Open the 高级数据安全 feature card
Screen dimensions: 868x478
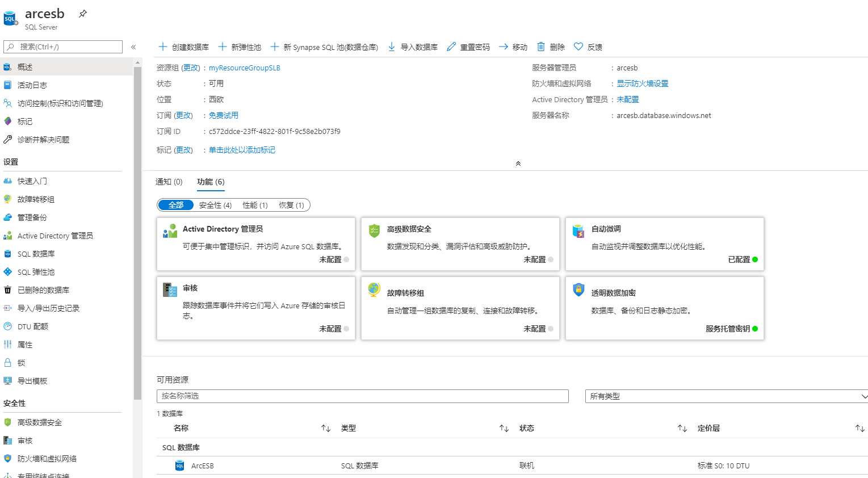460,244
